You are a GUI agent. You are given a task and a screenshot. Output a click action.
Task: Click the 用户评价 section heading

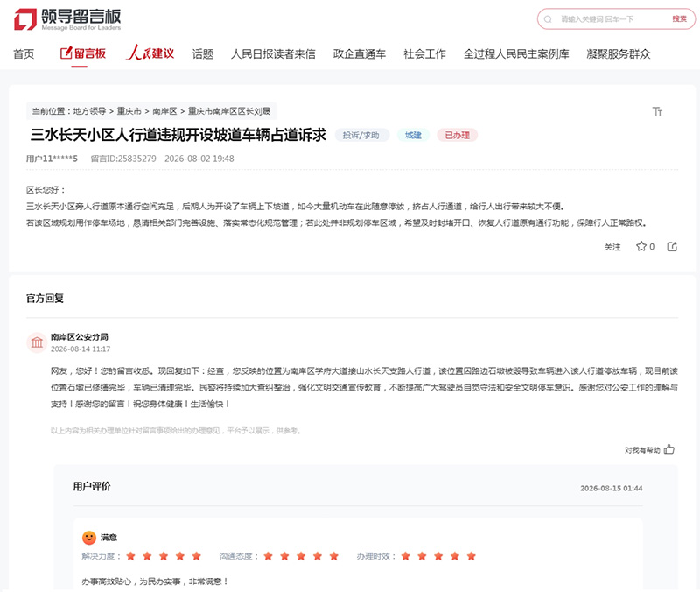92,487
